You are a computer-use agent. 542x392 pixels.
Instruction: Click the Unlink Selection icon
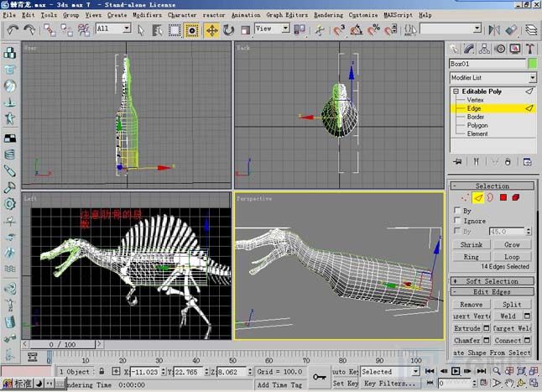66,30
